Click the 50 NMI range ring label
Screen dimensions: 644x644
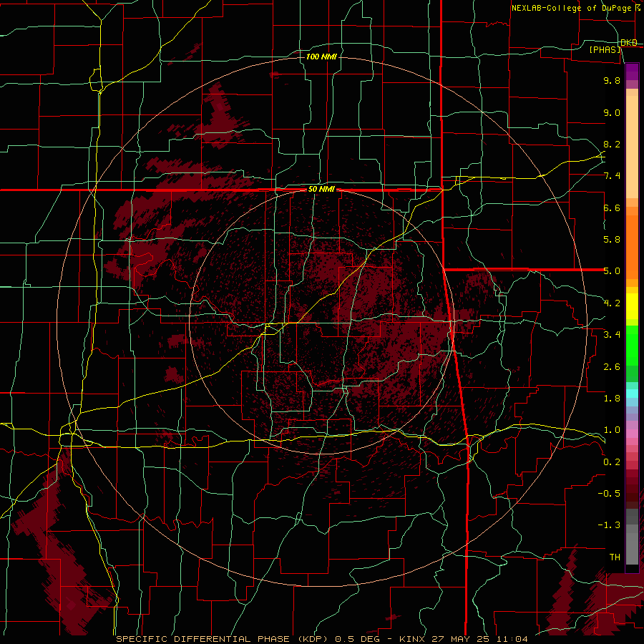coord(321,190)
